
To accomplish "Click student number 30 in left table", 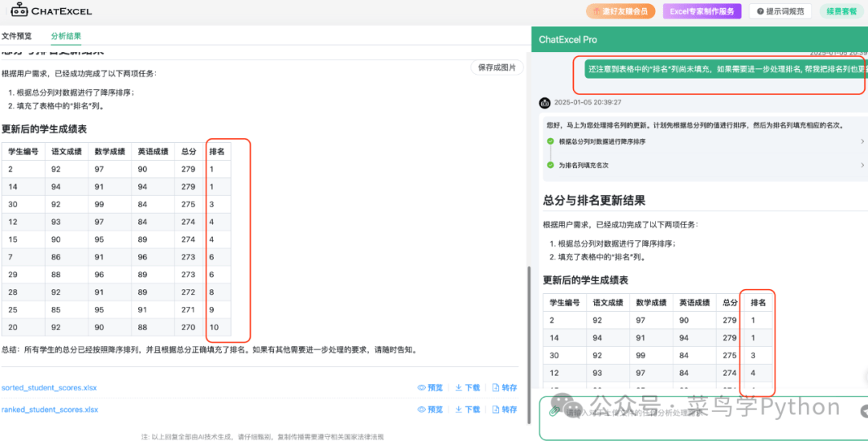I will 12,204.
